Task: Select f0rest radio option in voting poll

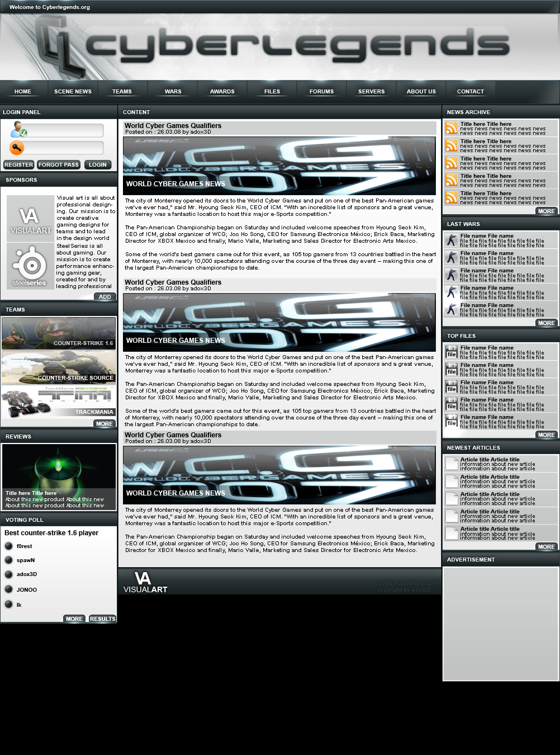Action: click(9, 546)
